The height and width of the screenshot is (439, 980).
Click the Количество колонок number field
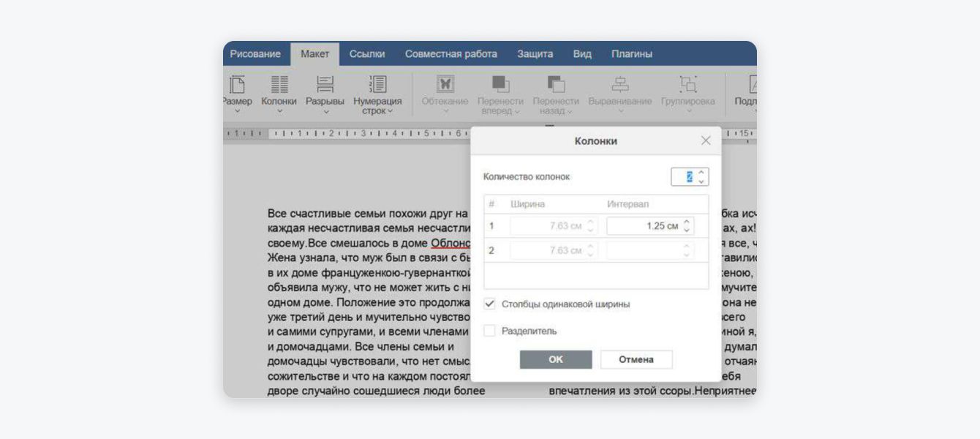click(x=684, y=177)
